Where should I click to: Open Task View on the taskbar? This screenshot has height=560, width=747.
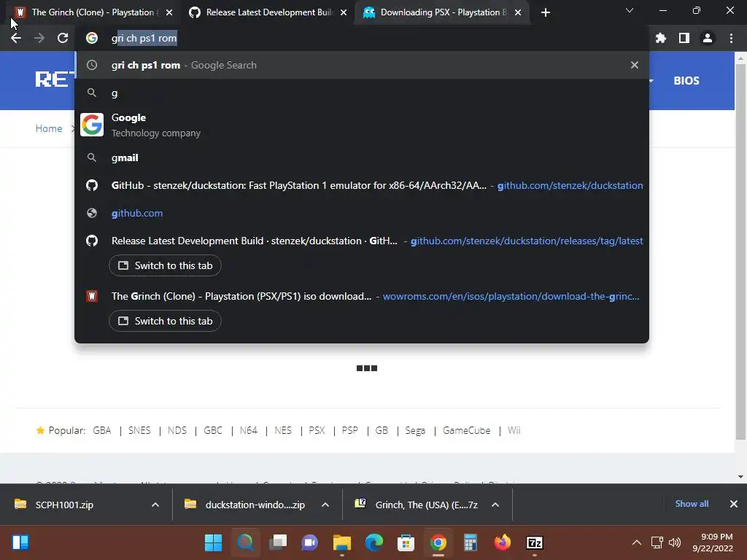[x=278, y=542]
